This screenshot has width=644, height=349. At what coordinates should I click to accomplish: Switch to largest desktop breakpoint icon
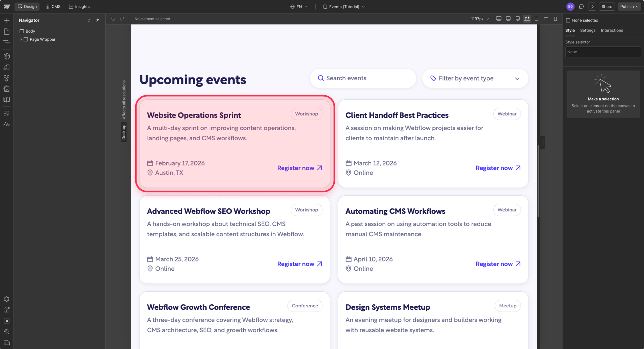(499, 19)
